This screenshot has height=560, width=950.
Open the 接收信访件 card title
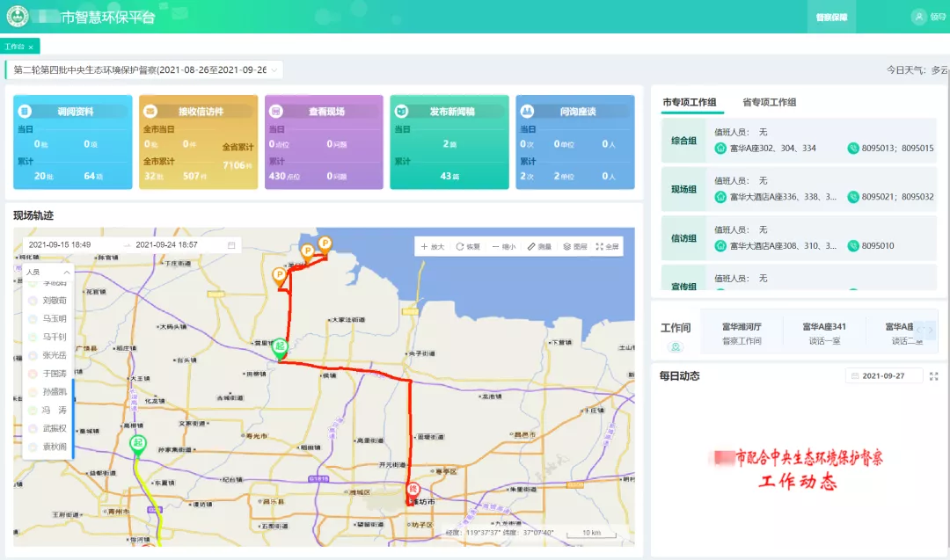(201, 112)
